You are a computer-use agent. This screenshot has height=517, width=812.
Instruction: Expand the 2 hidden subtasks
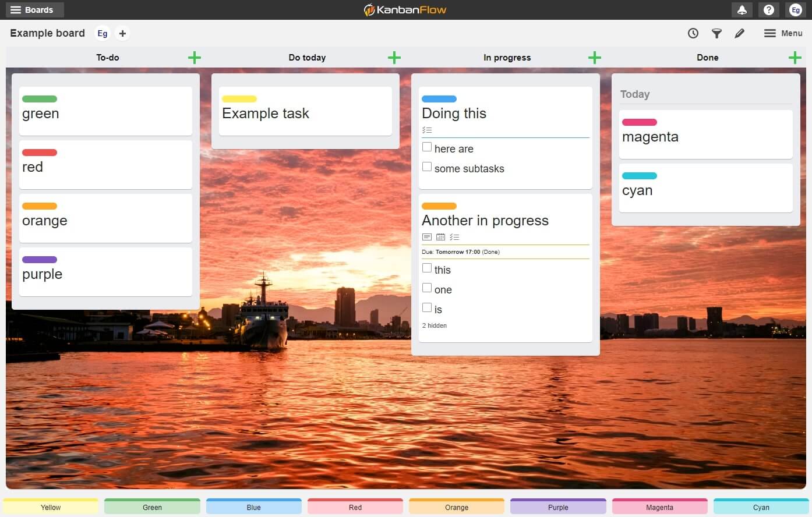435,325
